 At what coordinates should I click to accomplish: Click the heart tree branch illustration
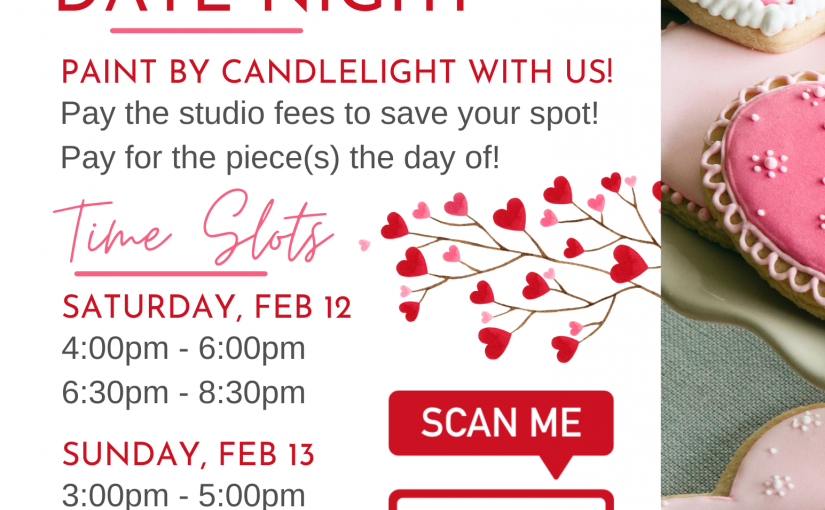pyautogui.click(x=521, y=267)
